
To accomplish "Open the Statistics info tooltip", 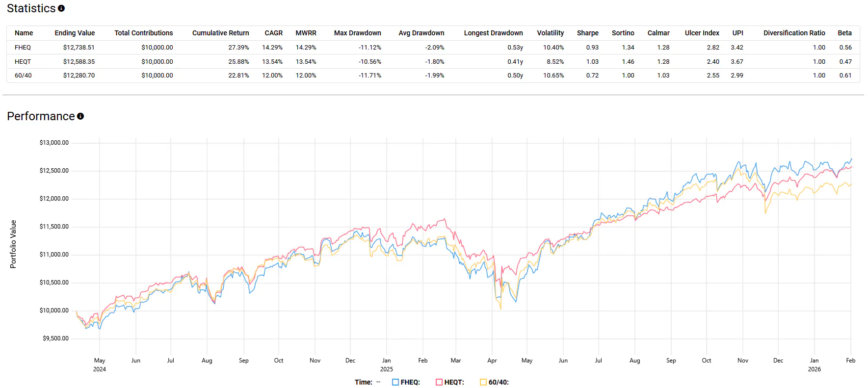I will click(61, 8).
